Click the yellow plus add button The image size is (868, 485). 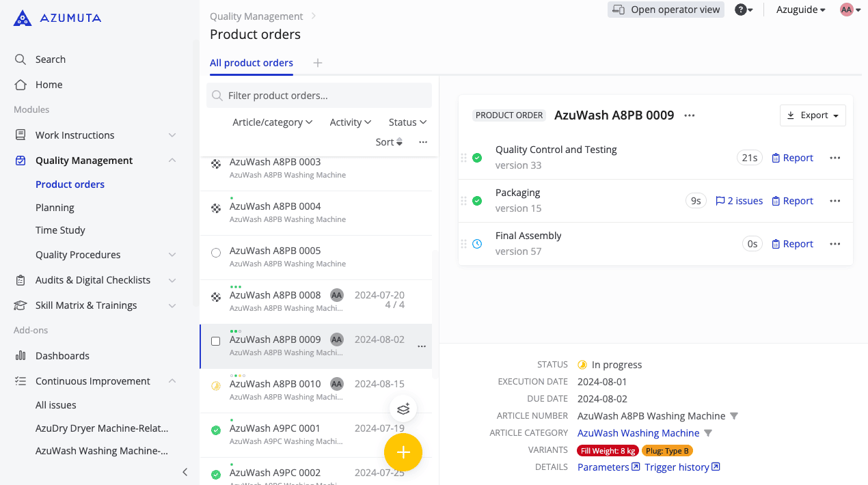point(403,452)
